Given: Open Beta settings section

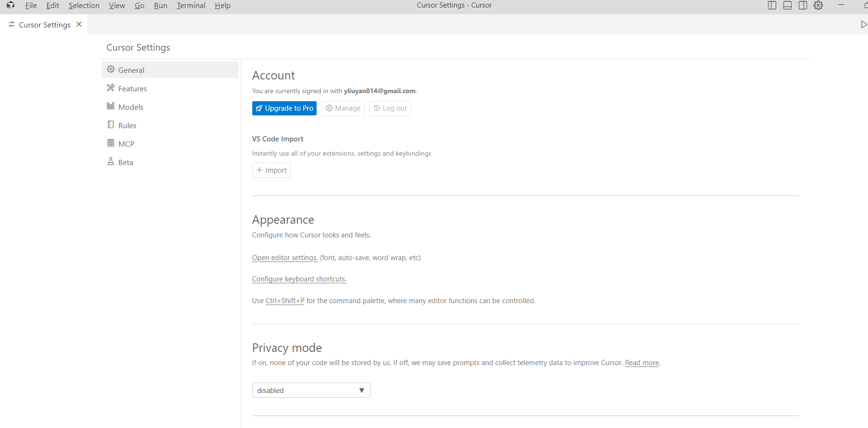Looking at the screenshot, I should 170,162.
